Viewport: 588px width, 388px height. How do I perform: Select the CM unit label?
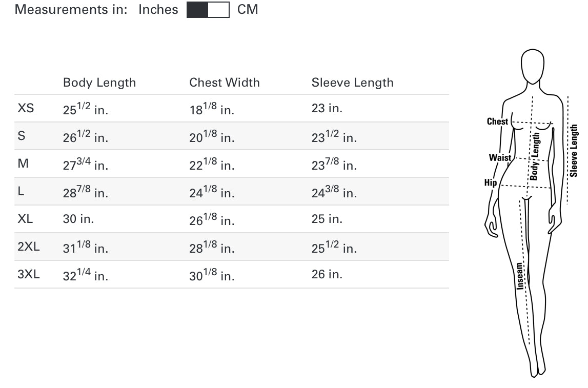(248, 9)
